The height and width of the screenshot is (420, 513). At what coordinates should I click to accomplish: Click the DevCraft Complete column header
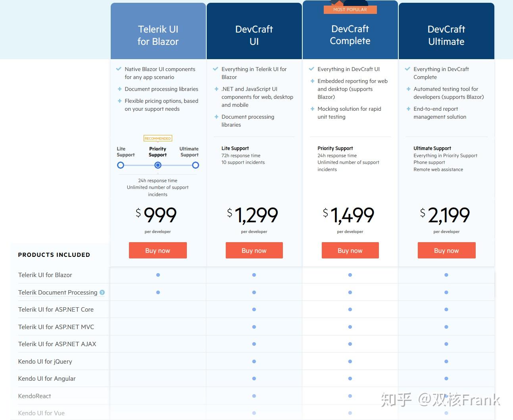click(x=350, y=35)
